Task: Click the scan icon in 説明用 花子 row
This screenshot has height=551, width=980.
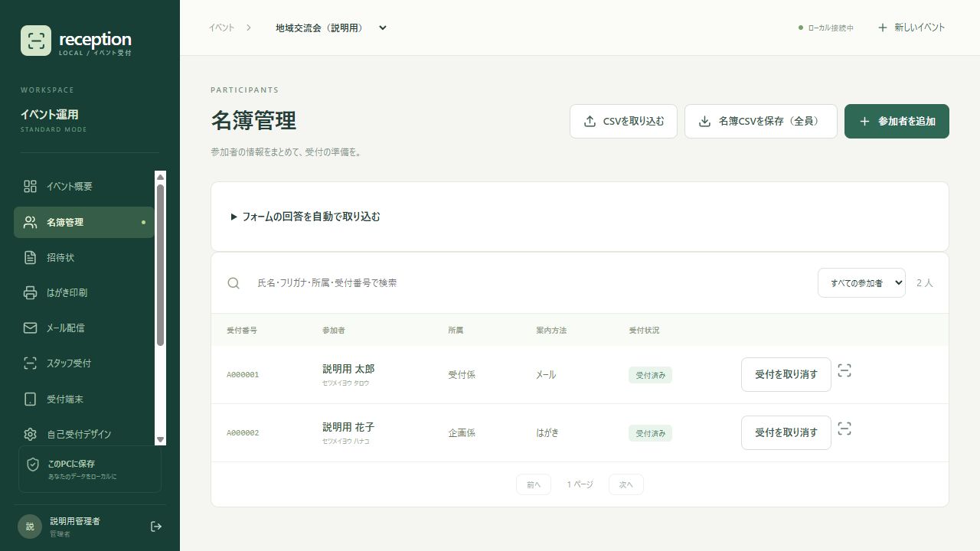Action: [x=844, y=429]
